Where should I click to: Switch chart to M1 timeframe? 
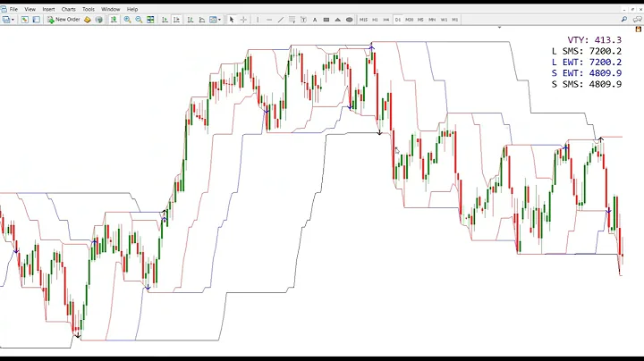tap(455, 20)
